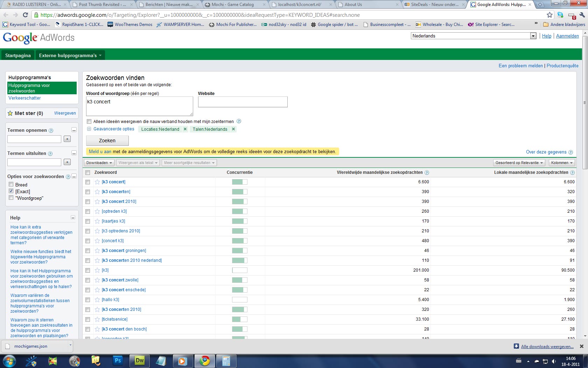Click the Windows Start button
588x368 pixels.
(9, 361)
